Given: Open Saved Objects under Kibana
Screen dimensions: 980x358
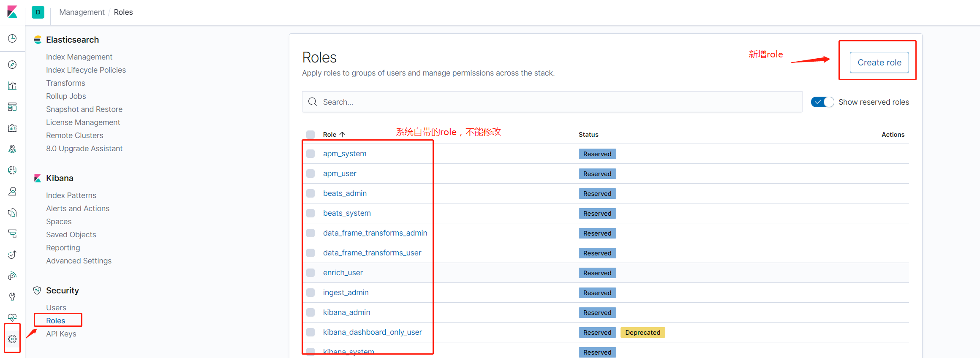Looking at the screenshot, I should [71, 234].
